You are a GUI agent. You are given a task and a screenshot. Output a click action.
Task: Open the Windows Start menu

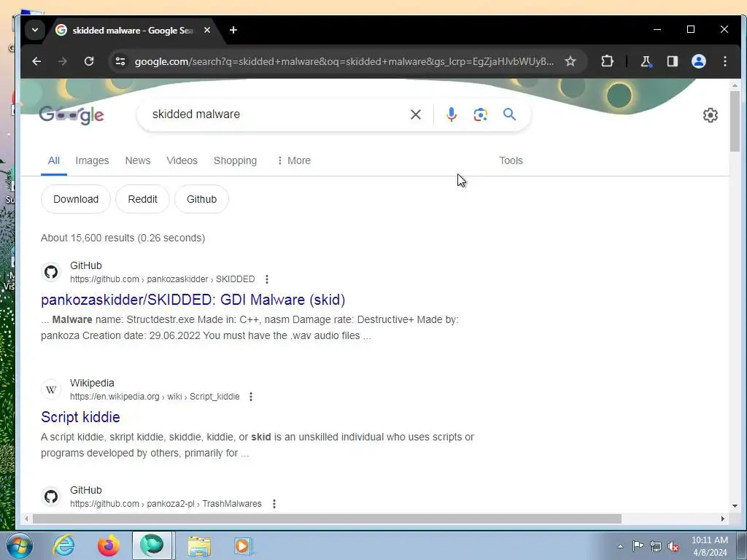point(19,546)
